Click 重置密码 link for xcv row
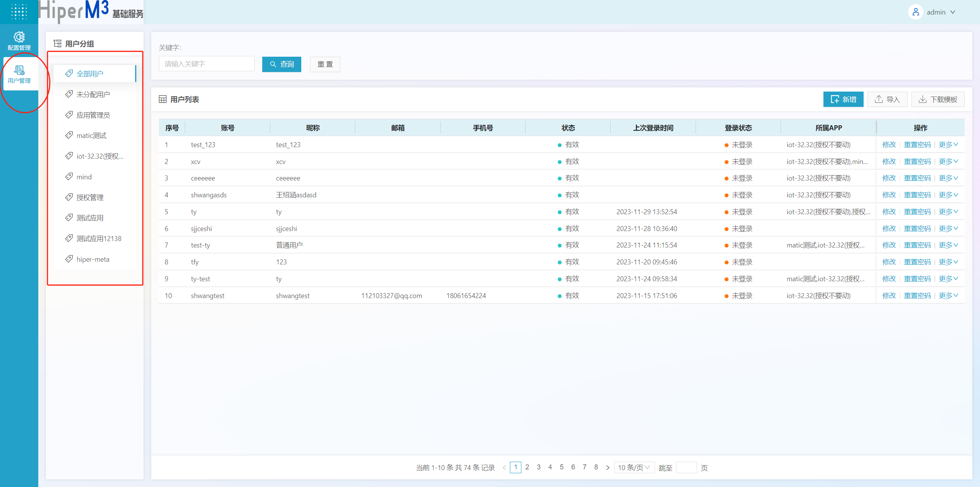Image resolution: width=980 pixels, height=487 pixels. [917, 162]
